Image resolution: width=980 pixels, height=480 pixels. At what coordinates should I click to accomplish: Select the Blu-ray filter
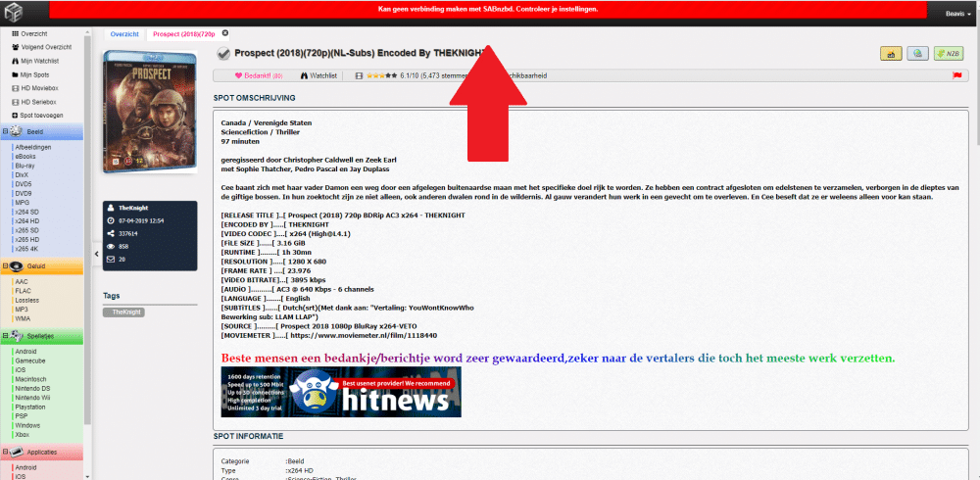pos(26,166)
